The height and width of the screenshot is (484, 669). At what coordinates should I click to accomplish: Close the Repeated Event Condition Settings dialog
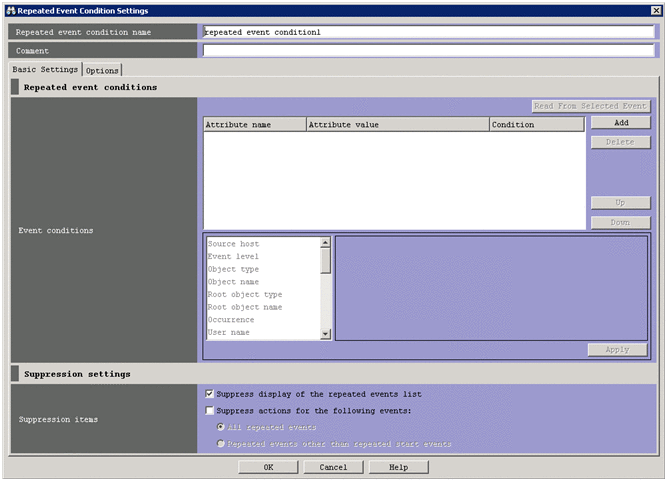pos(656,10)
